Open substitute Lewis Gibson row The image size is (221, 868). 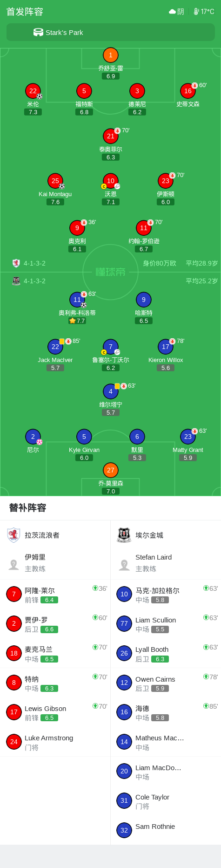click(55, 712)
